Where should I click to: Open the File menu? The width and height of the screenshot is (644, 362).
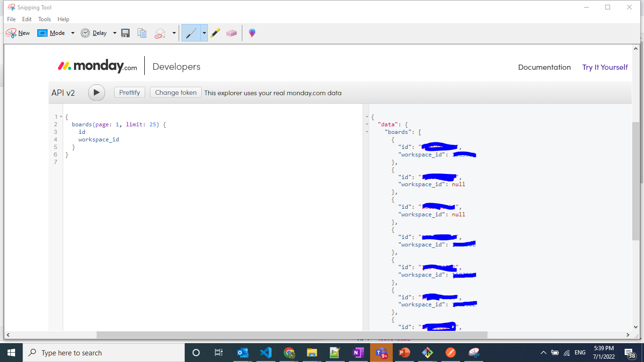click(x=11, y=19)
